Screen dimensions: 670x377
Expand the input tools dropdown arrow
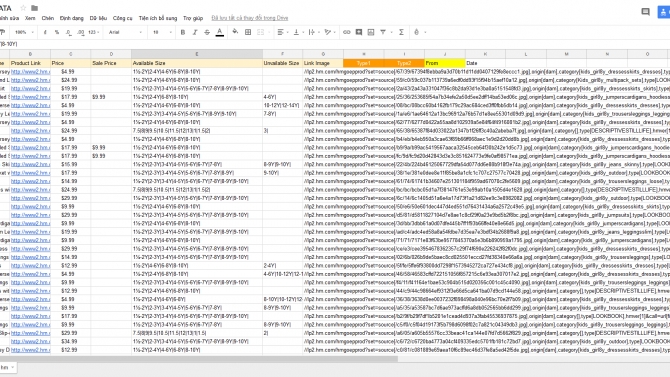click(425, 32)
